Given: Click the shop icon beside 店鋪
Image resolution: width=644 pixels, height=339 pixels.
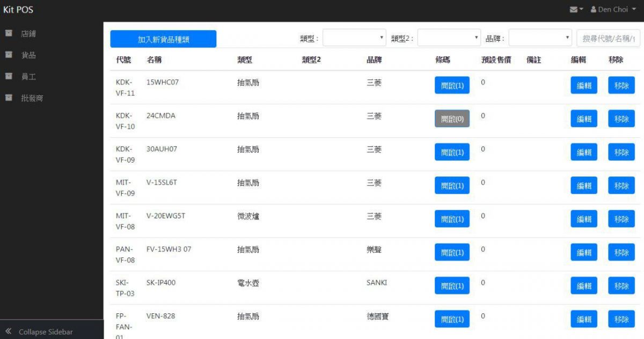Looking at the screenshot, I should click(x=9, y=33).
